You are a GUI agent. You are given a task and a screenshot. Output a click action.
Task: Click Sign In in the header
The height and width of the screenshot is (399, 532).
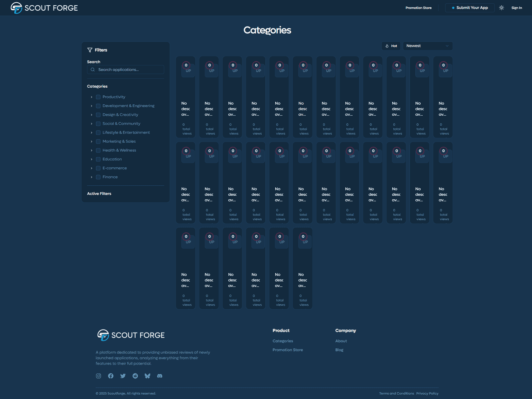pyautogui.click(x=516, y=8)
